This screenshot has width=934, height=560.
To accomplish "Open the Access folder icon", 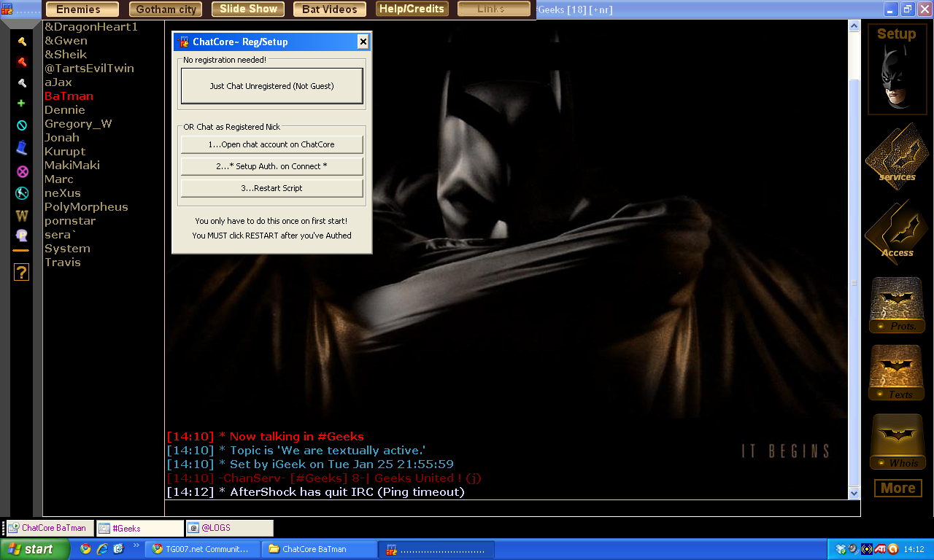I will (x=897, y=233).
